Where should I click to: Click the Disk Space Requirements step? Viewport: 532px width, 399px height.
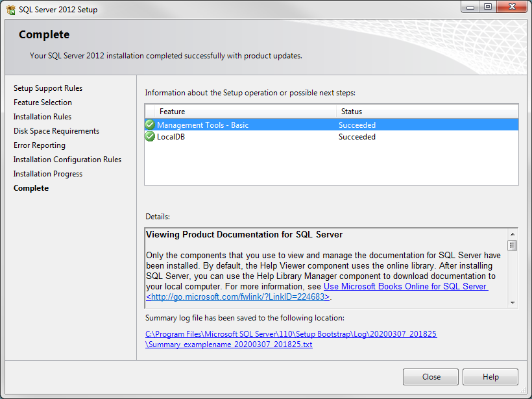pyautogui.click(x=56, y=131)
